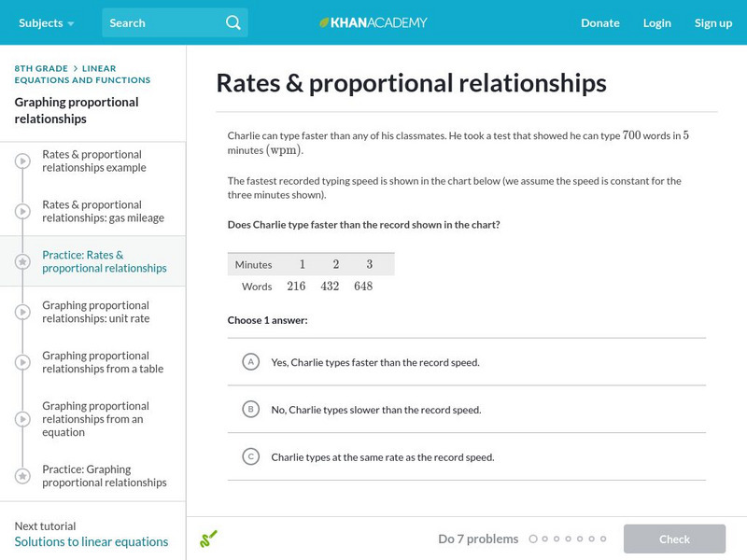Click the first problem progress circle

[533, 539]
